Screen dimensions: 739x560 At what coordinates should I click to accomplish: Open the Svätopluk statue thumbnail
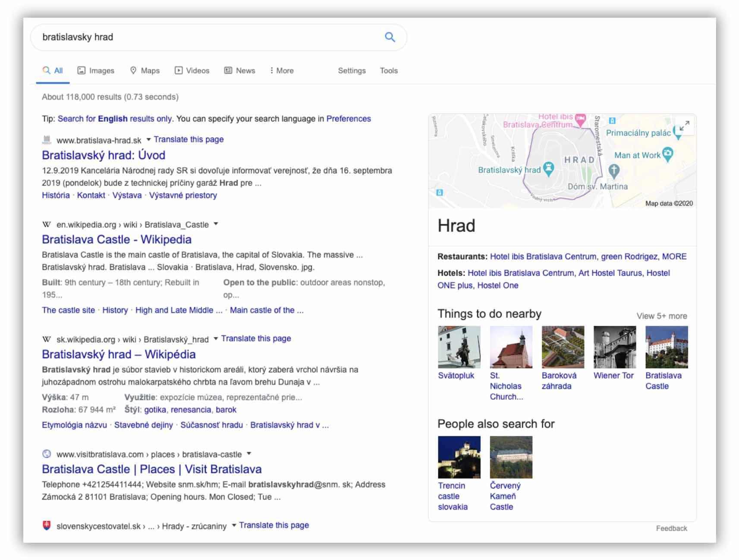pos(459,347)
